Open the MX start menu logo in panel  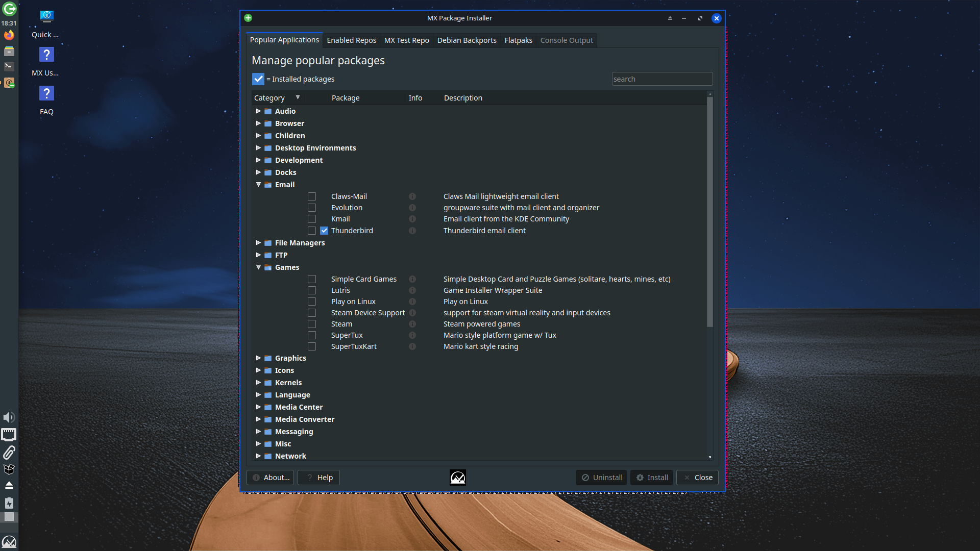(x=9, y=542)
